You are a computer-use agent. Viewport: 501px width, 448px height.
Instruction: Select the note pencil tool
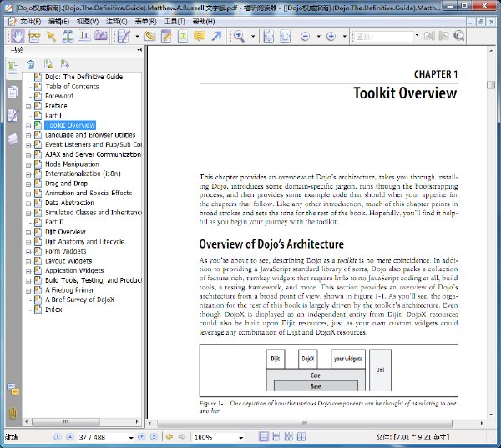(166, 36)
